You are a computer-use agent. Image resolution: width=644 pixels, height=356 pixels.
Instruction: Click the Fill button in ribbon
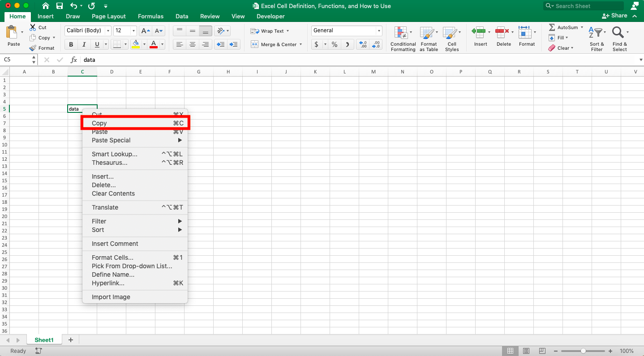click(558, 38)
